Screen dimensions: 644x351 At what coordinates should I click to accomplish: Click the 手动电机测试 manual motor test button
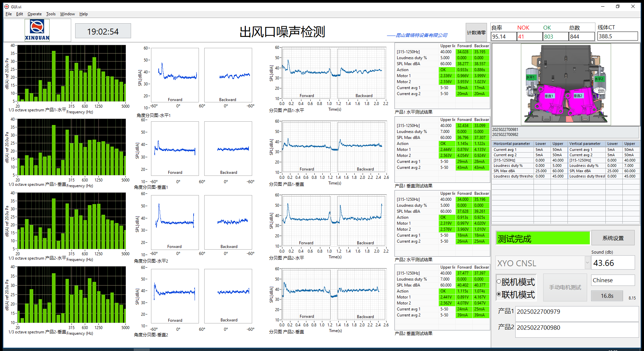tap(565, 287)
